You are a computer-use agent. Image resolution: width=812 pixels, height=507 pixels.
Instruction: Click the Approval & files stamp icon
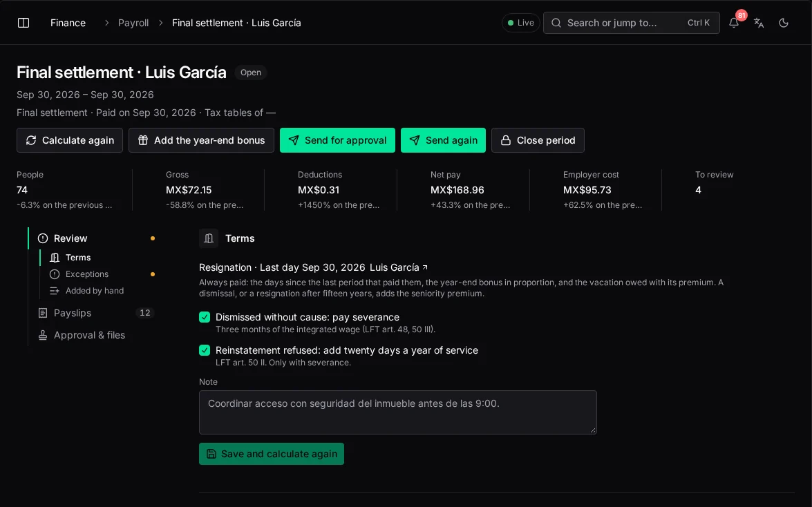(43, 335)
